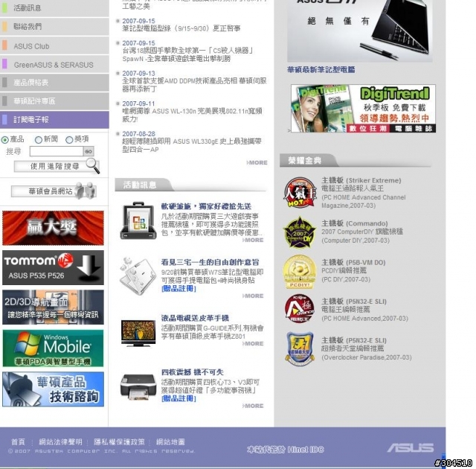The image size is (476, 469).
Task: Open the 活動訊息 sidebar menu item
Action: (54, 8)
